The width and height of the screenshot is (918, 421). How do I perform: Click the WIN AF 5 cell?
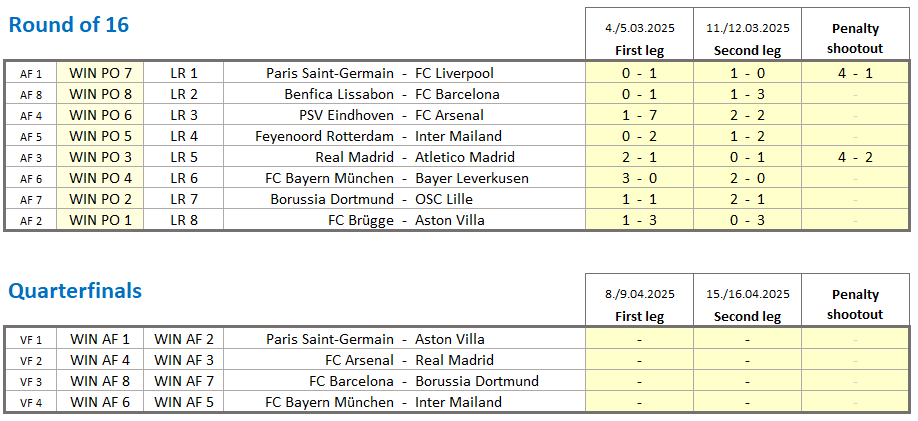184,402
